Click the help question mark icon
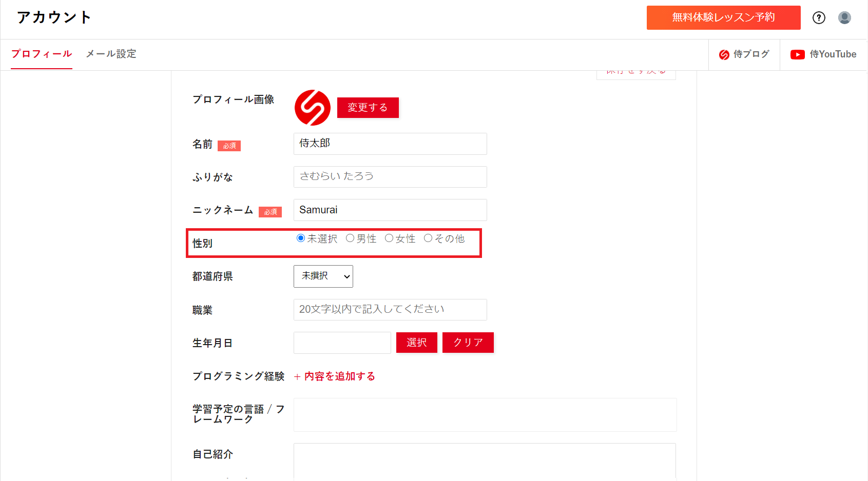This screenshot has width=868, height=481. [819, 18]
